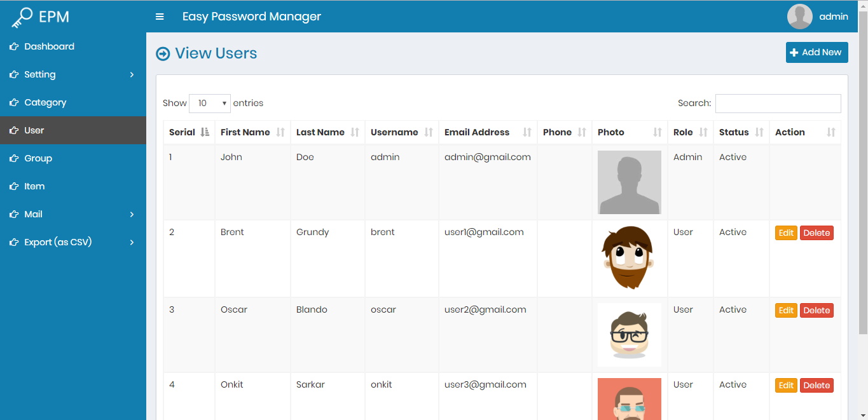Sort by Username using its sort icon

point(429,132)
